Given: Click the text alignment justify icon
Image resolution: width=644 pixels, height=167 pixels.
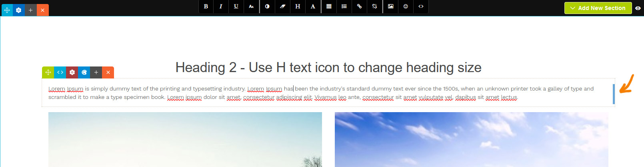Looking at the screenshot, I should 329,6.
